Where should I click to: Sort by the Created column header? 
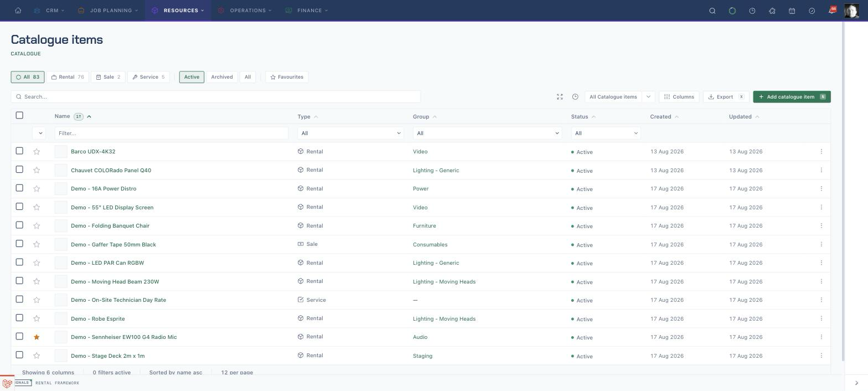664,117
